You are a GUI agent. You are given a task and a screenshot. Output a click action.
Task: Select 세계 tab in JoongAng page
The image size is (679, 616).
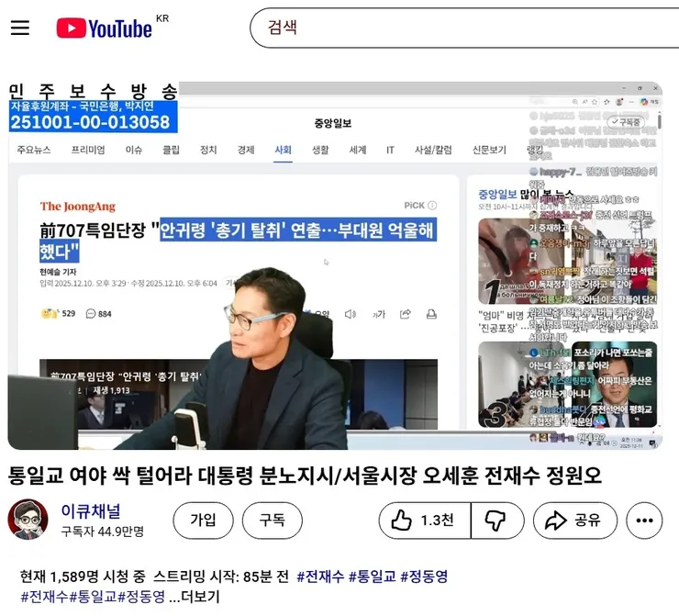(x=358, y=150)
